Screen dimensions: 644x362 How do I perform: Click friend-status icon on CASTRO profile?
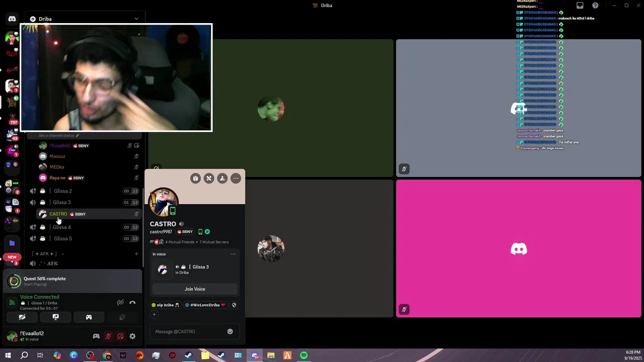[x=222, y=178]
